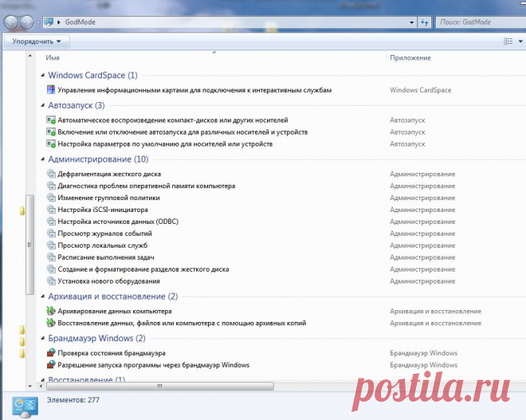Viewport: 526px width, 420px height.
Task: Open the view options dropdown arrow
Action: [520, 41]
